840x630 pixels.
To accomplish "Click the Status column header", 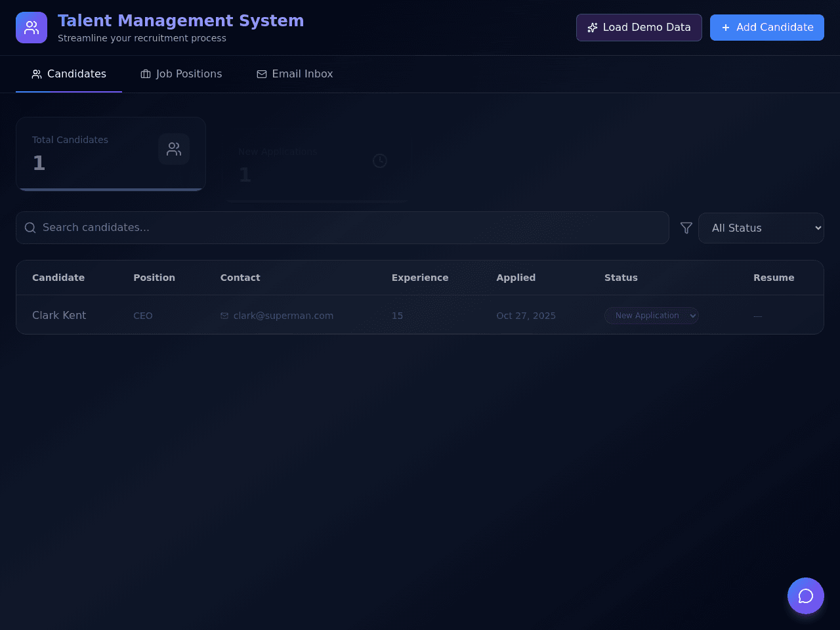I will pyautogui.click(x=621, y=278).
